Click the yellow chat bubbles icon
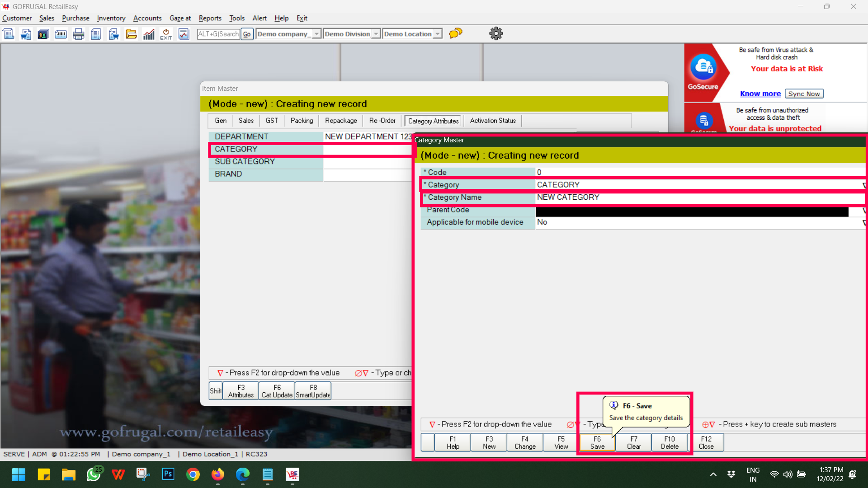The width and height of the screenshot is (868, 488). point(456,33)
